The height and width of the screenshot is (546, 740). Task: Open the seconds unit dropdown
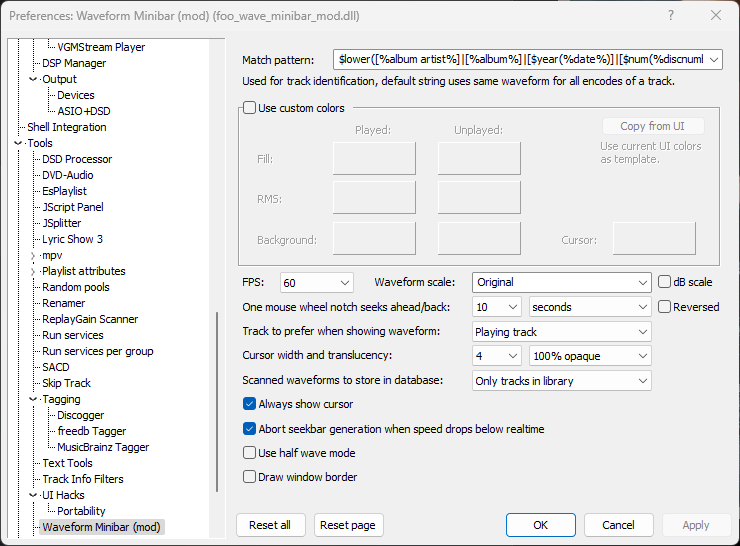point(642,307)
